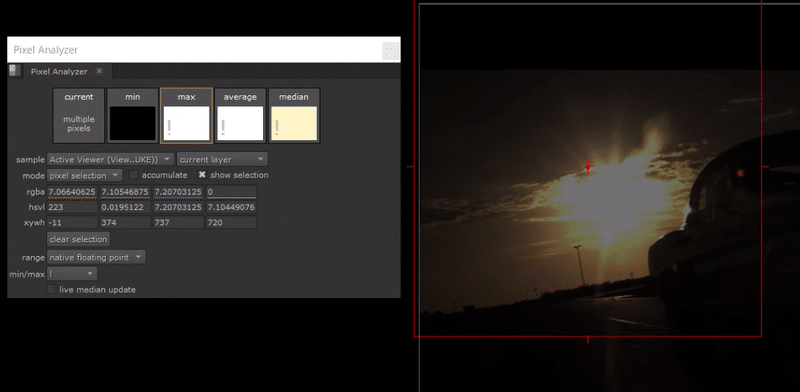Viewport: 800px width, 392px height.
Task: Enable the accumulate checkbox
Action: coord(134,175)
